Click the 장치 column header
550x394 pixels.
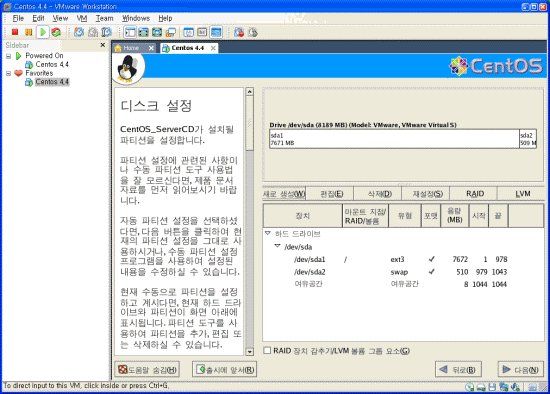coord(303,216)
